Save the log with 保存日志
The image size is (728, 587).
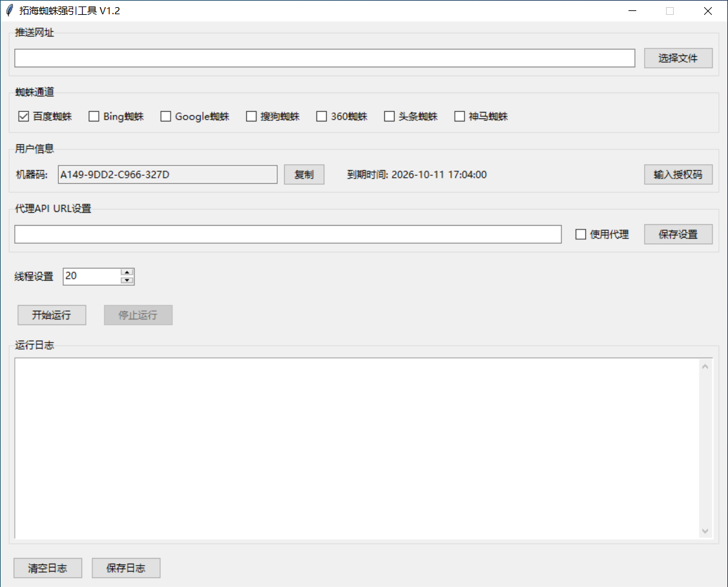(x=126, y=568)
